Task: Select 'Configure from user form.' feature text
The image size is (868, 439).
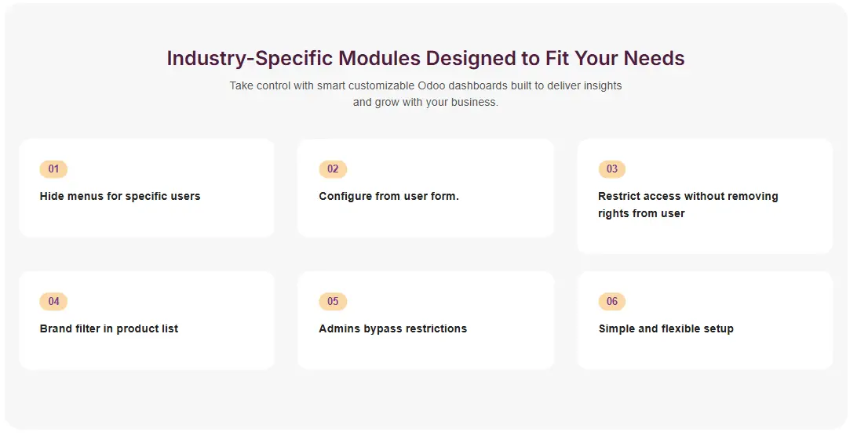Action: coord(388,196)
